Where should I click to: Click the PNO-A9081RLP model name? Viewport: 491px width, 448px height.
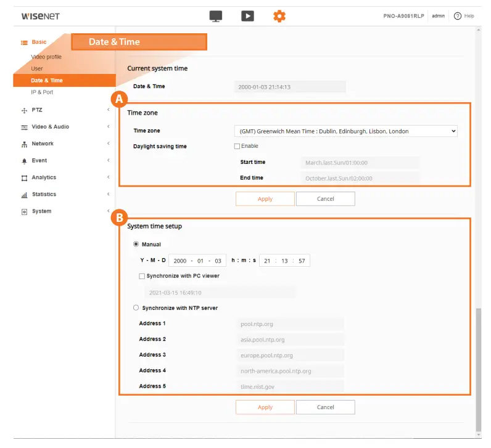tap(403, 16)
